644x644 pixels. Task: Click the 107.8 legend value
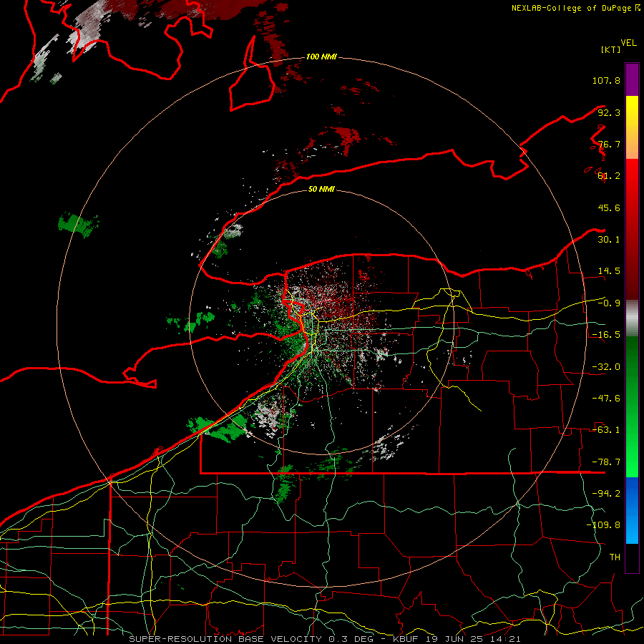tap(606, 80)
